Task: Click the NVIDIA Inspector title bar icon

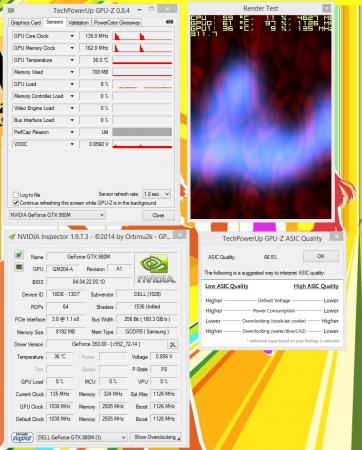Action: pyautogui.click(x=12, y=237)
